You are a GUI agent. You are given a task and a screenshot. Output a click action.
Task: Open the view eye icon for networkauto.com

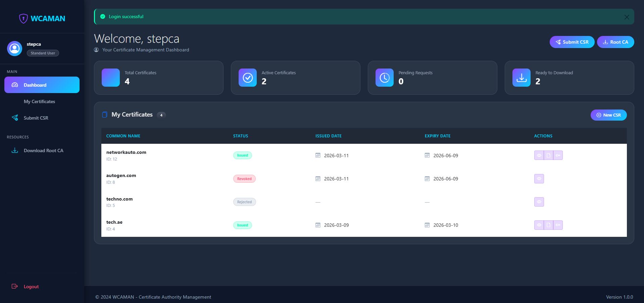(539, 155)
